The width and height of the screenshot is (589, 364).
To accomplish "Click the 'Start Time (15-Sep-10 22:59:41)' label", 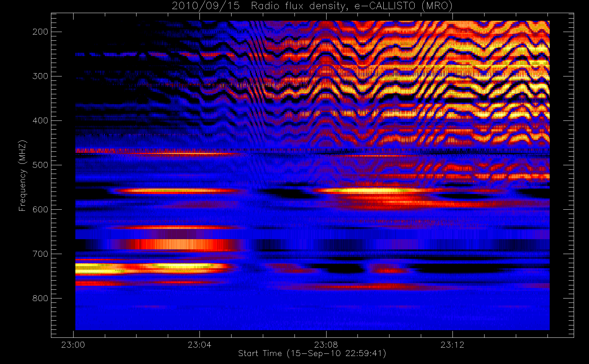I will tap(312, 353).
